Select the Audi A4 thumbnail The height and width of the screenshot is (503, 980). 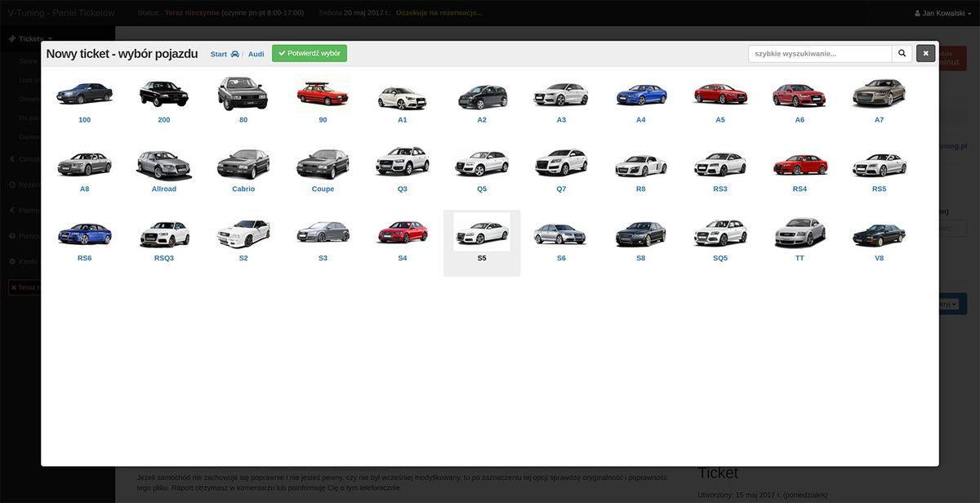[641, 95]
